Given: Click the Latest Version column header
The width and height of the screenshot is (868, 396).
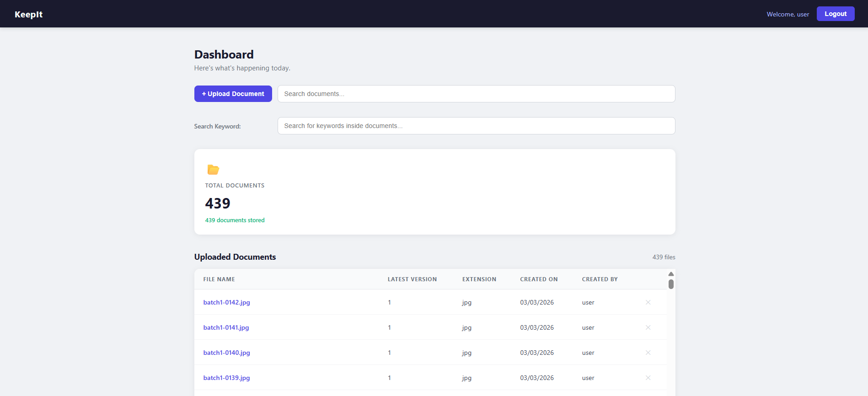Looking at the screenshot, I should pyautogui.click(x=412, y=279).
